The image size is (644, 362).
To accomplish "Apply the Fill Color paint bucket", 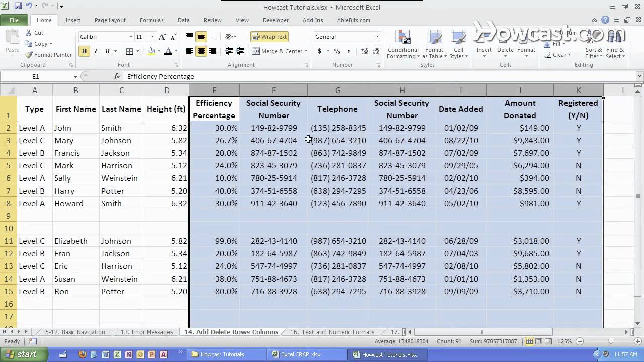I will coord(151,51).
